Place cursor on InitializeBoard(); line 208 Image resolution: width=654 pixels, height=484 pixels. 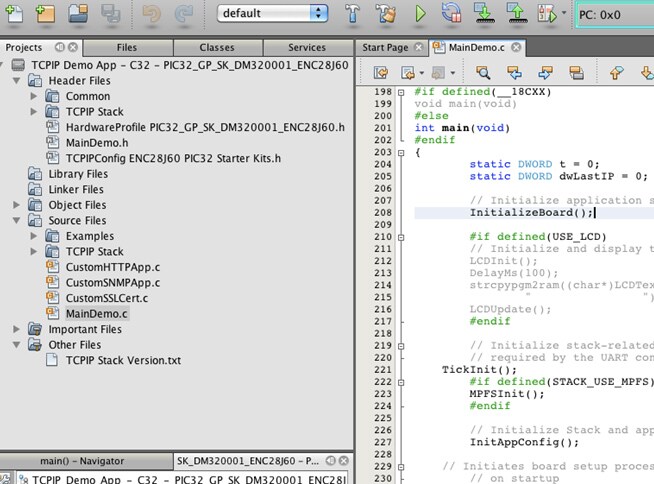(x=531, y=212)
